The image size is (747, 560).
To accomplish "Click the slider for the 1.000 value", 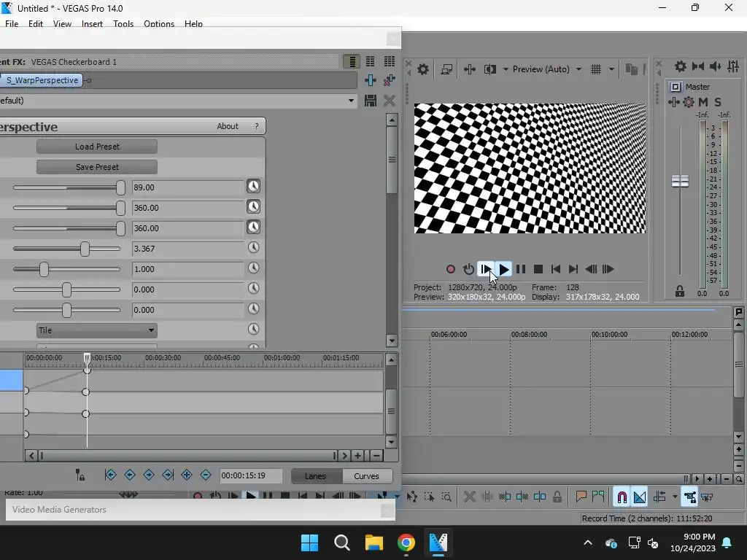I will (44, 269).
